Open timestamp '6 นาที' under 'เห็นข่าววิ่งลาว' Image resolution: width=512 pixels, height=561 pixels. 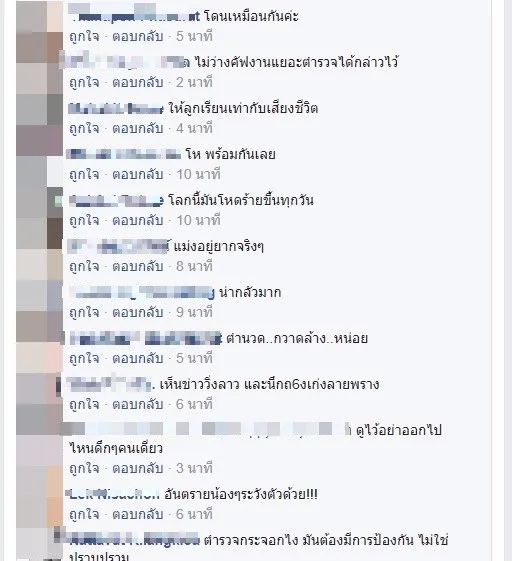coord(194,404)
